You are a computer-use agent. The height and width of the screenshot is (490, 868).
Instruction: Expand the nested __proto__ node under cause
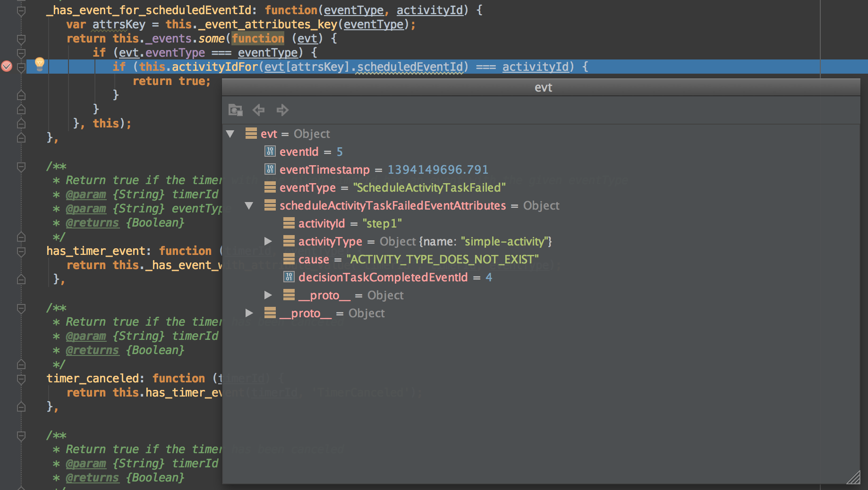point(268,296)
